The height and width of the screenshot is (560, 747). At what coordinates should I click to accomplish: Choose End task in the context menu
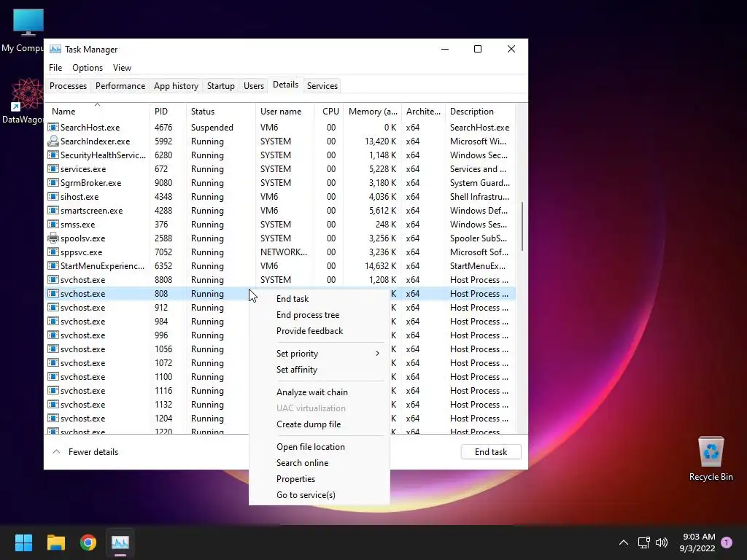pyautogui.click(x=320, y=298)
